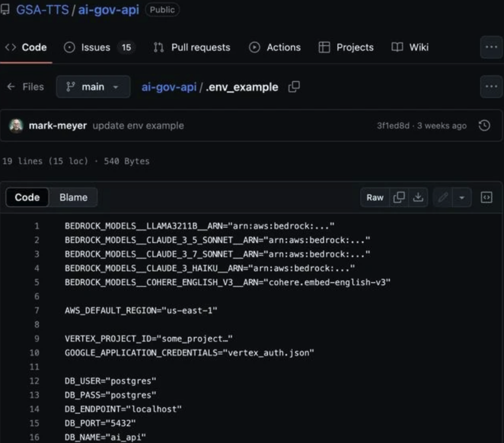Screen dimensions: 504x443
Task: Open the 'update env example' commit message
Action: tap(138, 126)
